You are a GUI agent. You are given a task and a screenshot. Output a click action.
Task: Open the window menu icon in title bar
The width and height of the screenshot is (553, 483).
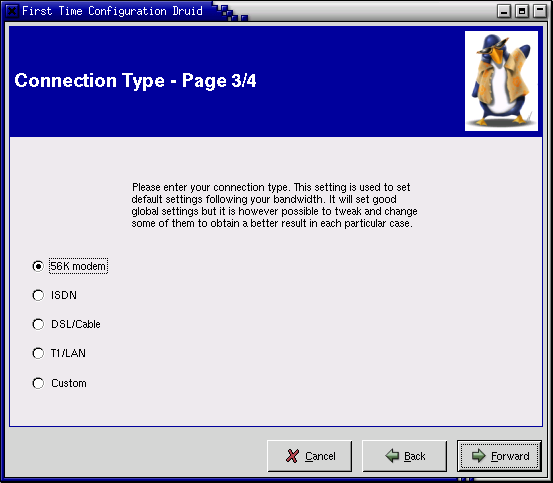[12, 11]
